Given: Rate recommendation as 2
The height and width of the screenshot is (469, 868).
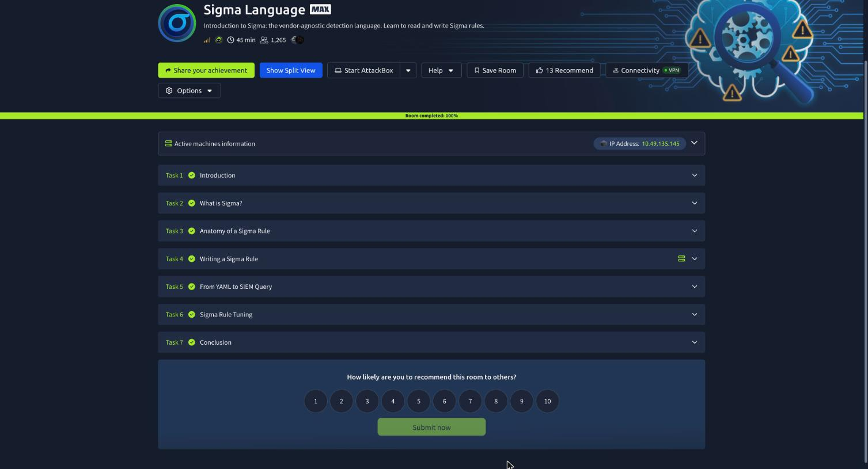Looking at the screenshot, I should [342, 401].
